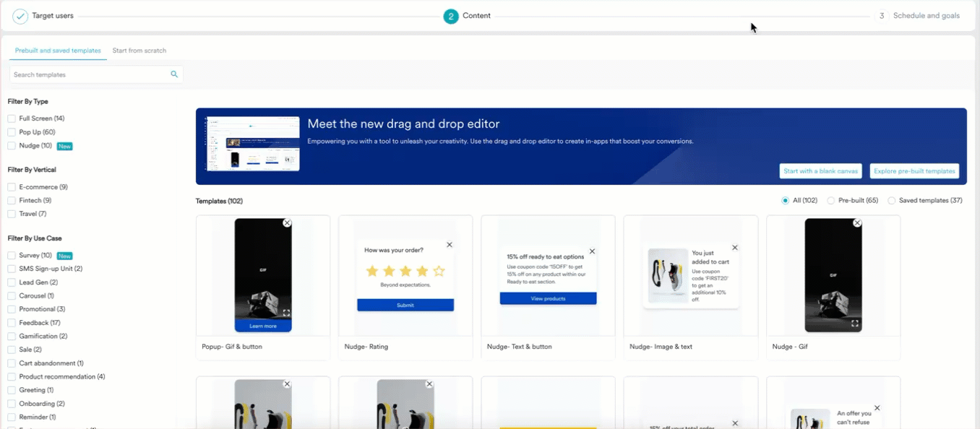Click the New badge next to Nudge filter

tap(65, 146)
